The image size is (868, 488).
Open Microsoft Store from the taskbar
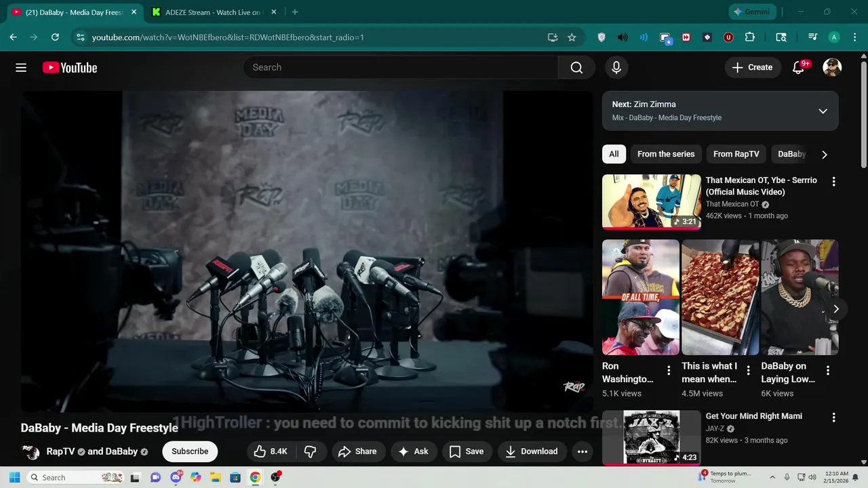[235, 477]
